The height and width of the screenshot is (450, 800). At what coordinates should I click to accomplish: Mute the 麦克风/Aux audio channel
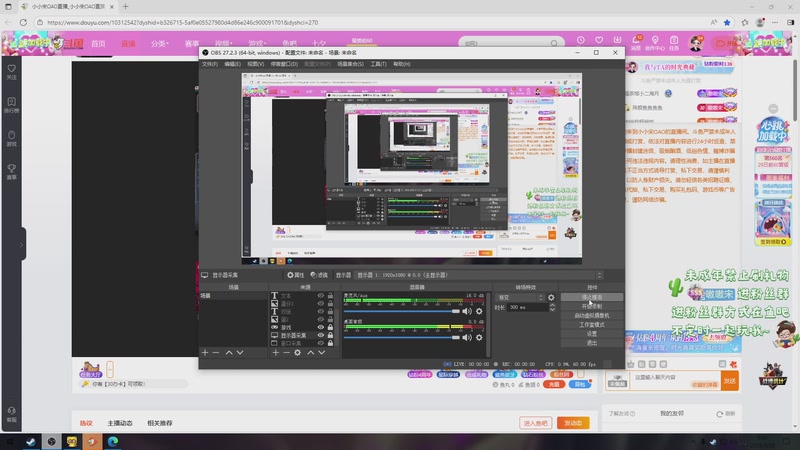(x=467, y=311)
